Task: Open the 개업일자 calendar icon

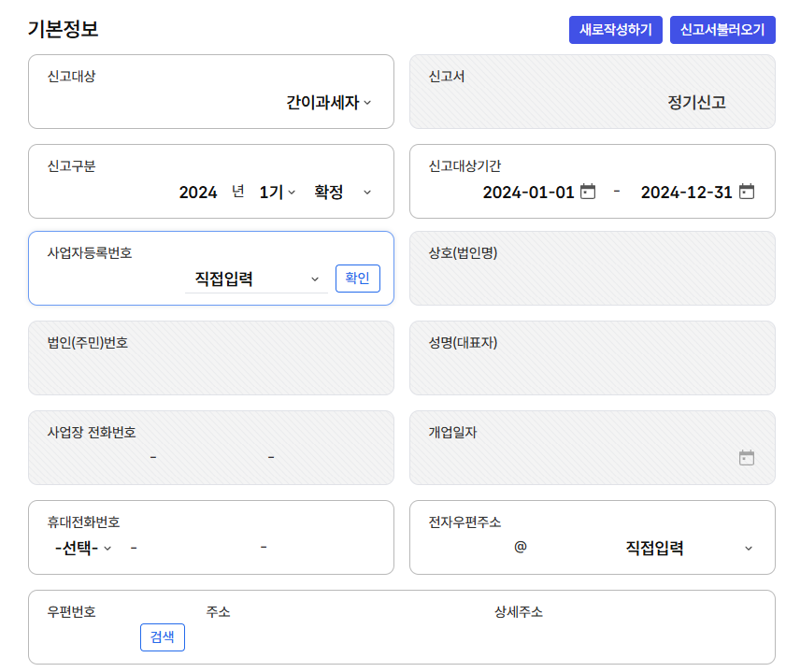Action: 747,458
